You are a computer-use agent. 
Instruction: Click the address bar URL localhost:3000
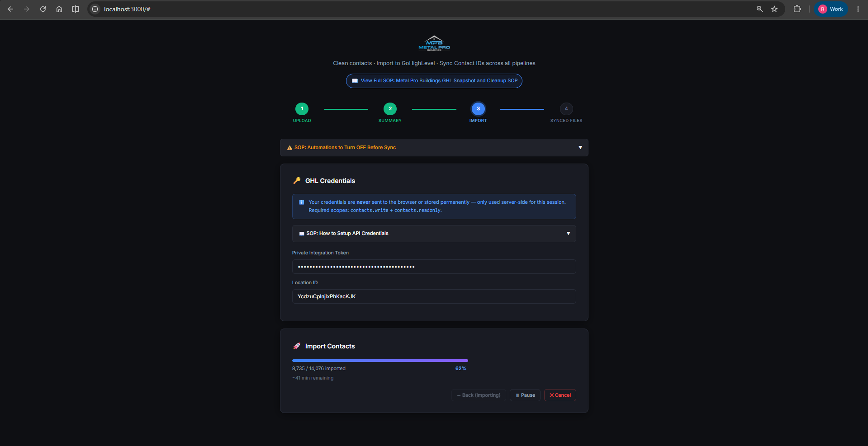coord(127,9)
